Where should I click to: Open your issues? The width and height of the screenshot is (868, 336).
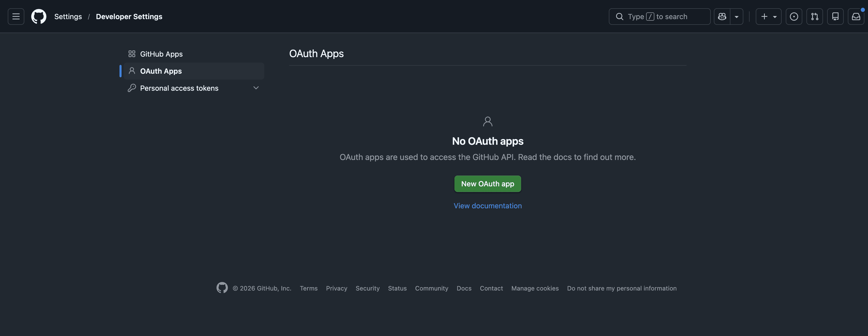pos(794,16)
